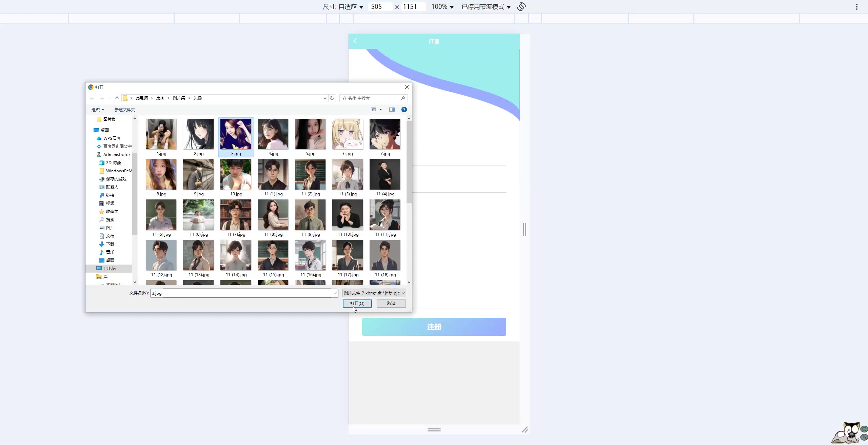Open the 组织 menu

point(98,110)
